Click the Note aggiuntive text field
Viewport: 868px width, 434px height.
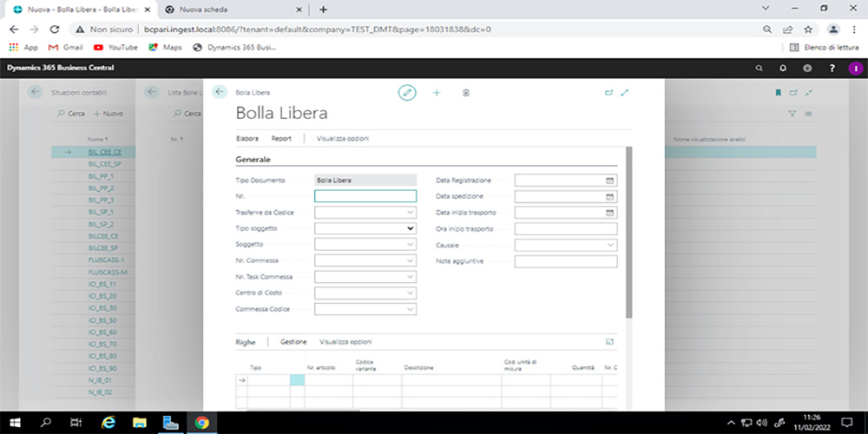coord(565,261)
